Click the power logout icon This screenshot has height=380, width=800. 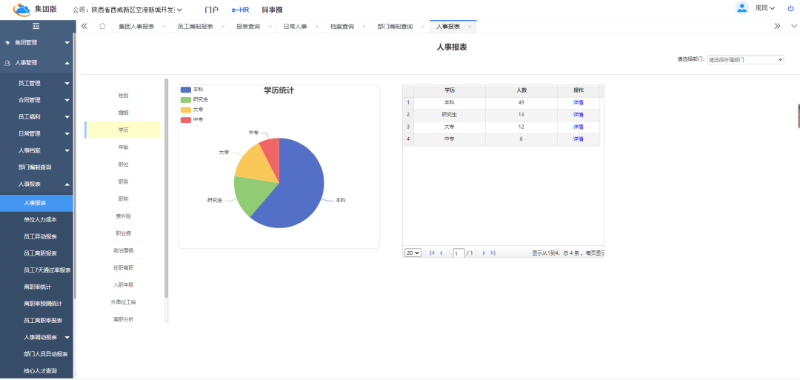click(x=790, y=8)
